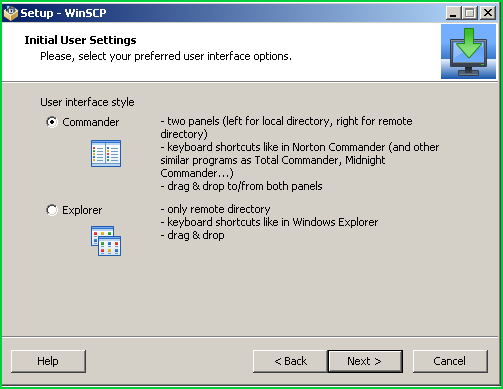The width and height of the screenshot is (503, 389).
Task: Click the 'Commander' label text
Action: pyautogui.click(x=91, y=122)
